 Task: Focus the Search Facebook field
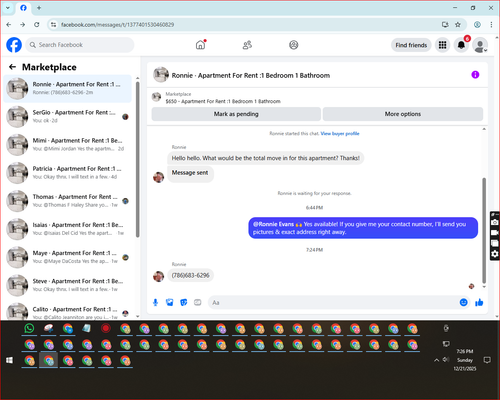(80, 45)
